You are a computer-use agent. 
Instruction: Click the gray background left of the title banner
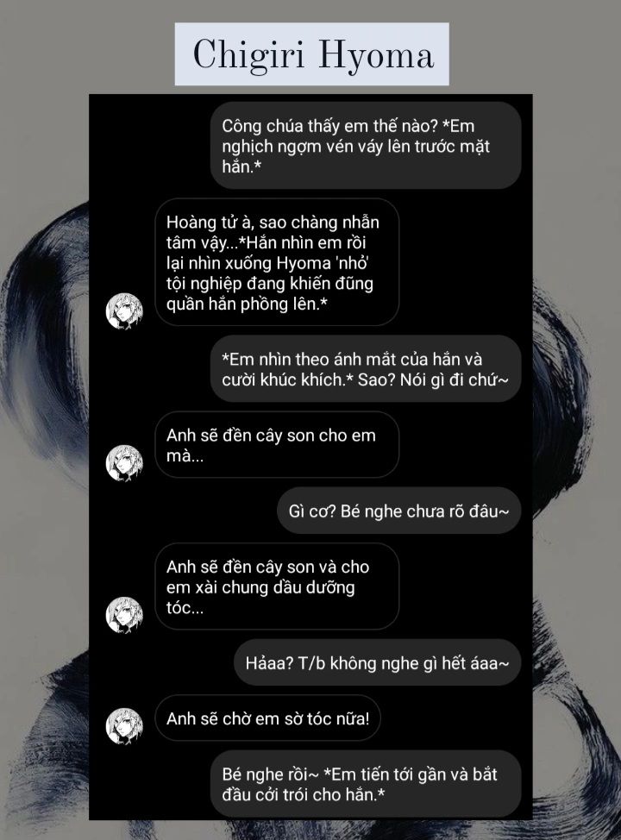click(x=85, y=53)
